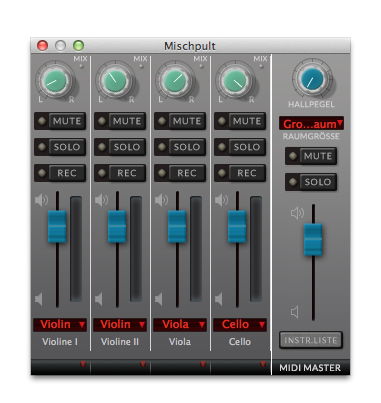Click the loud speaker icon on MIDI Master

pos(297,213)
